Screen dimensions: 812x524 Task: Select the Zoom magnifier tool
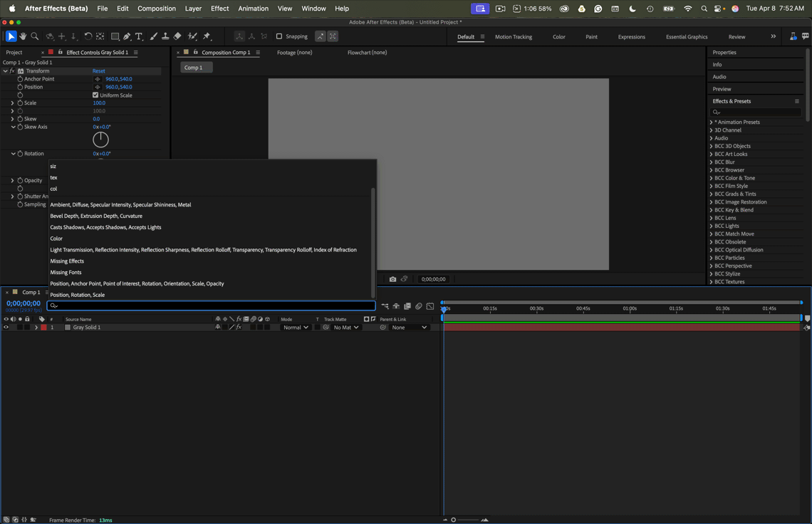pos(35,36)
